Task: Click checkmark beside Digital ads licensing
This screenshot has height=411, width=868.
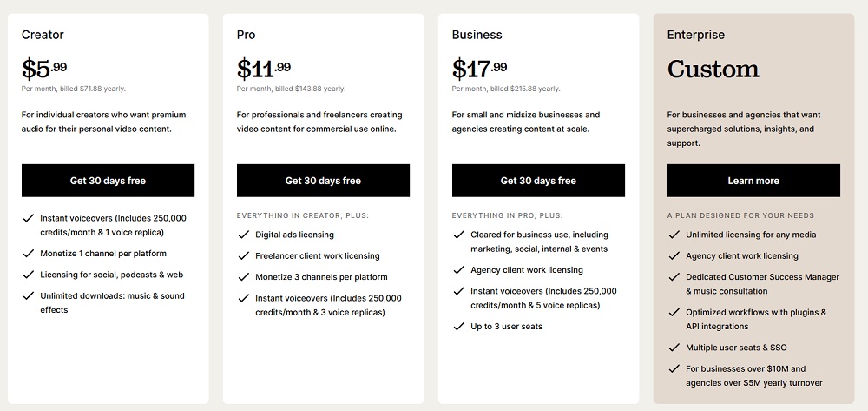Action: (244, 235)
